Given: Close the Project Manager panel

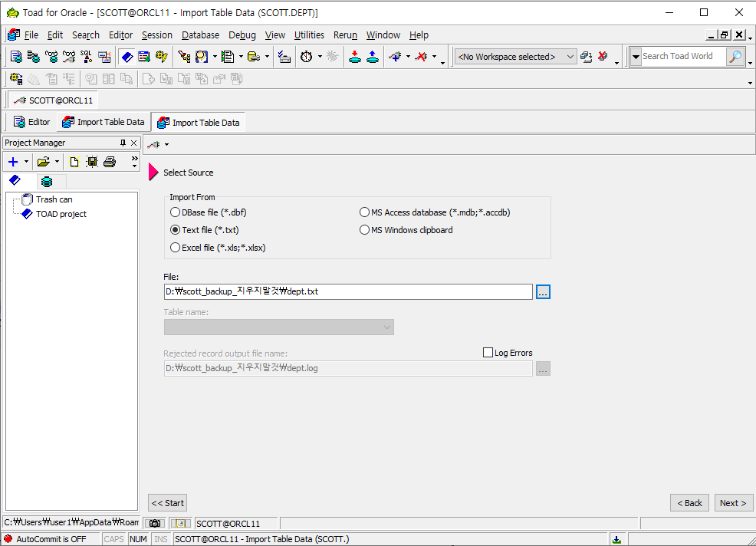Looking at the screenshot, I should click(134, 143).
